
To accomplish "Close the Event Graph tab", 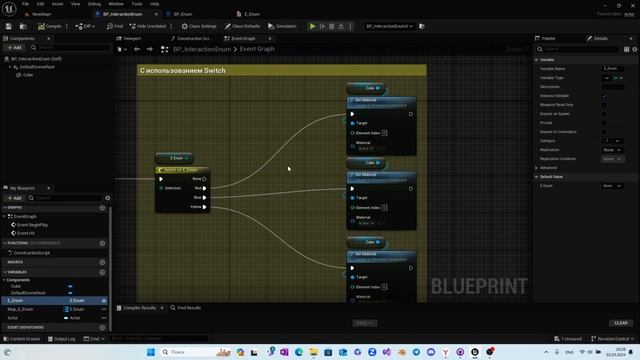I will pyautogui.click(x=270, y=38).
